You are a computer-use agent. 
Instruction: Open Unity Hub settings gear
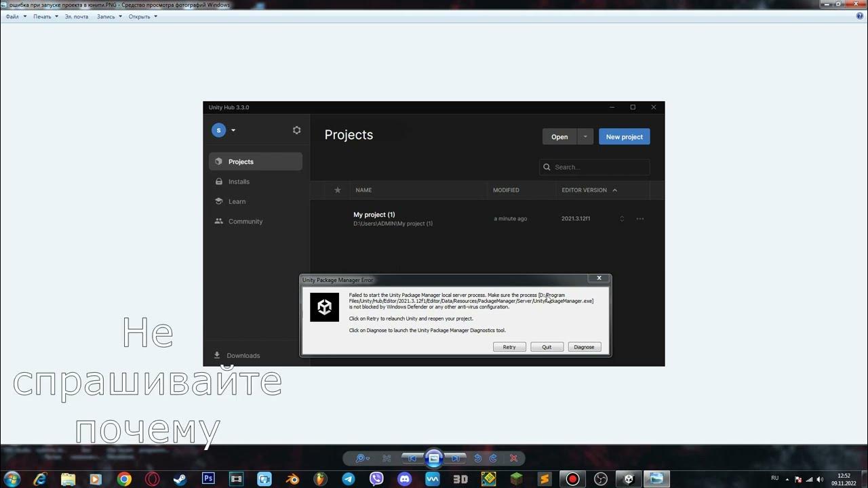pos(296,130)
